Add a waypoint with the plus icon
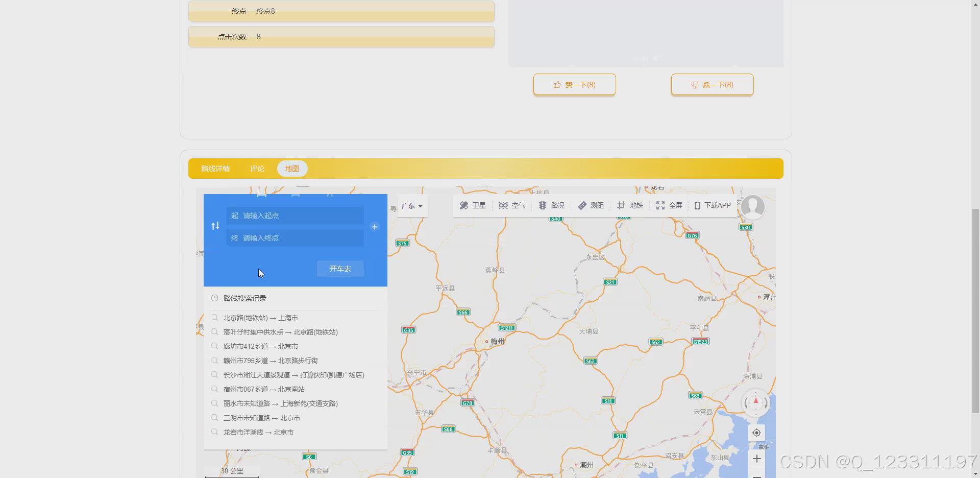This screenshot has height=478, width=980. (x=375, y=227)
